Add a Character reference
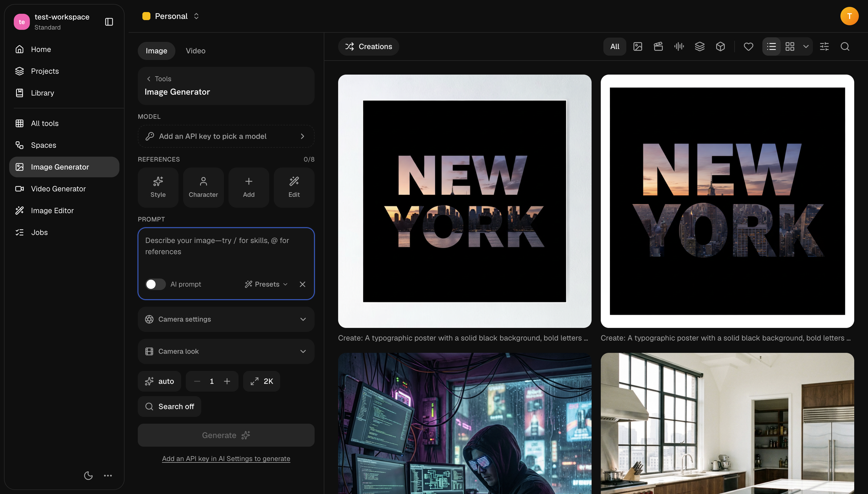The width and height of the screenshot is (868, 494). pyautogui.click(x=203, y=187)
